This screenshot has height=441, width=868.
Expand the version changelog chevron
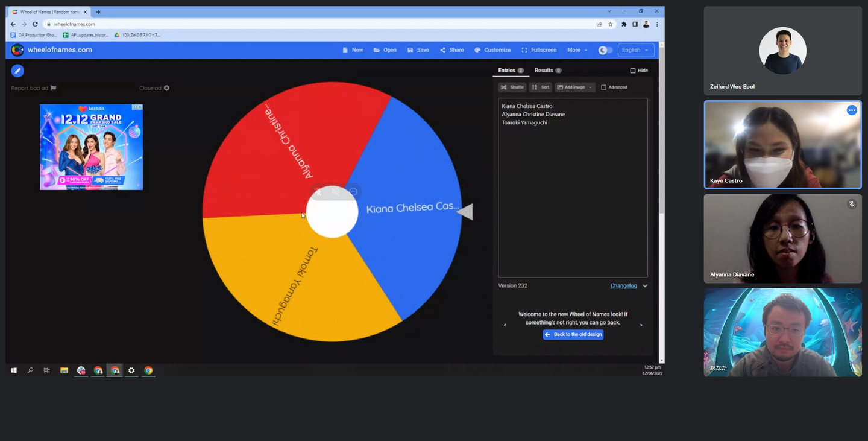(x=645, y=286)
